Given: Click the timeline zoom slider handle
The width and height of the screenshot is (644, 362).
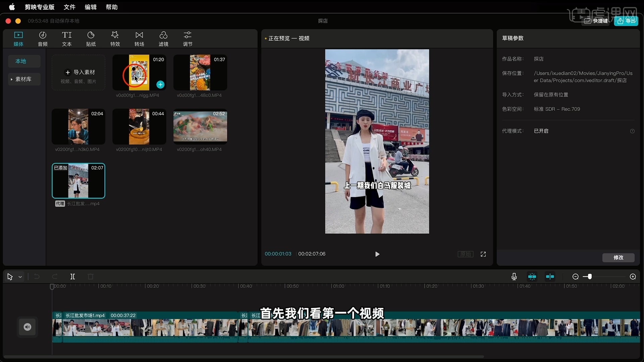Looking at the screenshot, I should point(590,277).
